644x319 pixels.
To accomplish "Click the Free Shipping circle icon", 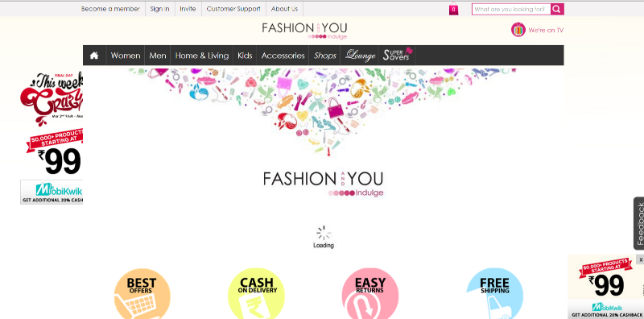I will point(494,293).
